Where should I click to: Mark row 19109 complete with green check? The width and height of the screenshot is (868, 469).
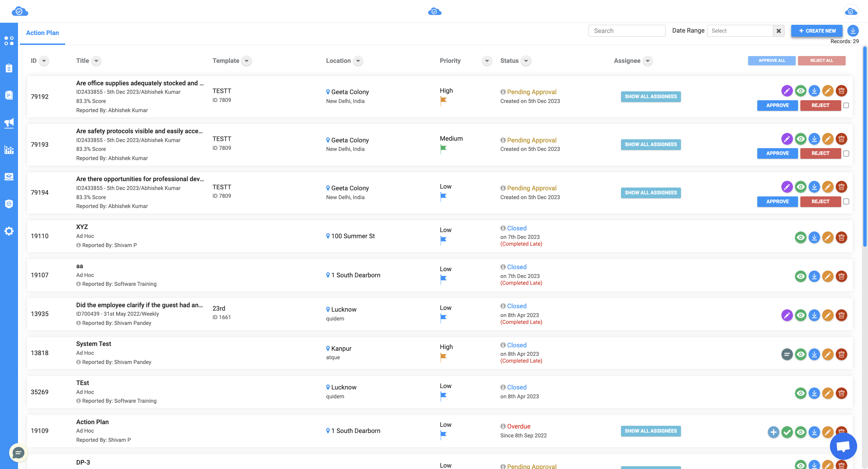(x=787, y=432)
